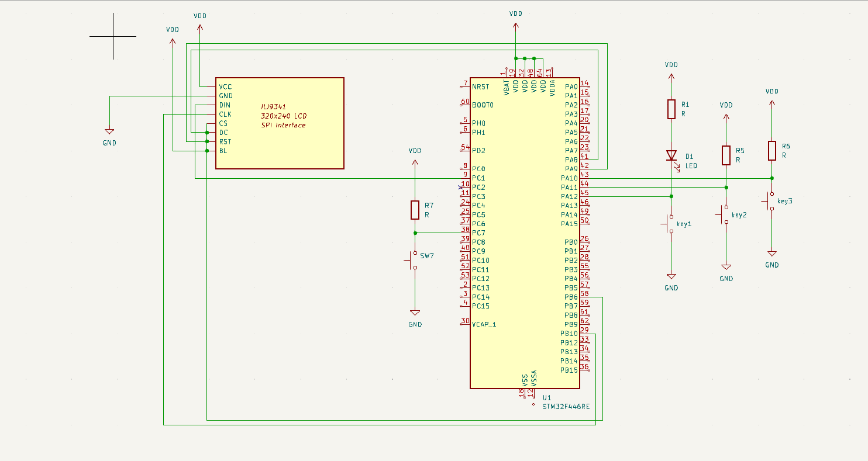The height and width of the screenshot is (461, 868).
Task: Select resistor R1 symbol body
Action: point(671,109)
